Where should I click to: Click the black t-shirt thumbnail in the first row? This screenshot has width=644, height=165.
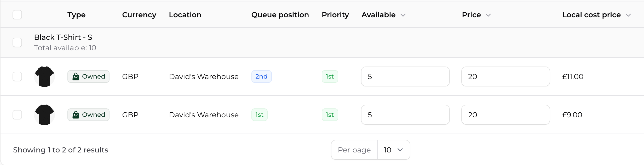click(44, 76)
